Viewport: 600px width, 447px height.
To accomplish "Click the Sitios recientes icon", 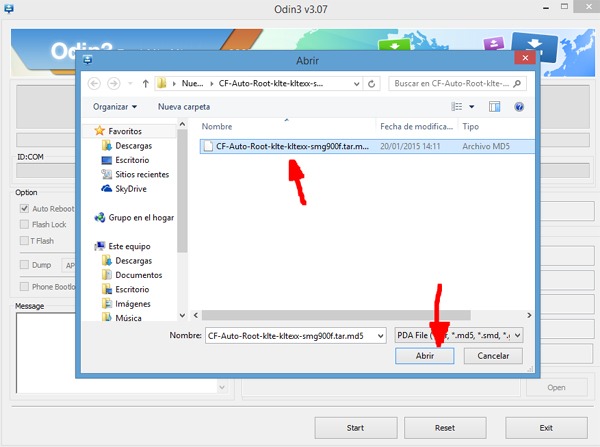I will (x=106, y=174).
